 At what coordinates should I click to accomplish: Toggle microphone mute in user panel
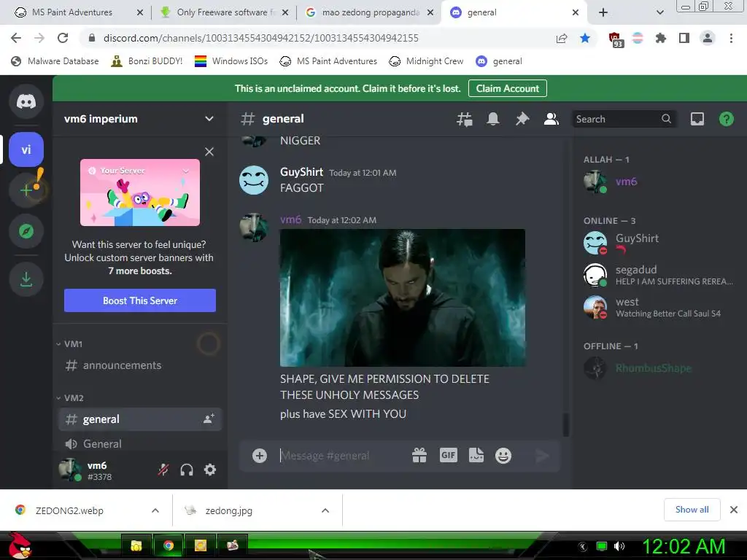coord(163,470)
